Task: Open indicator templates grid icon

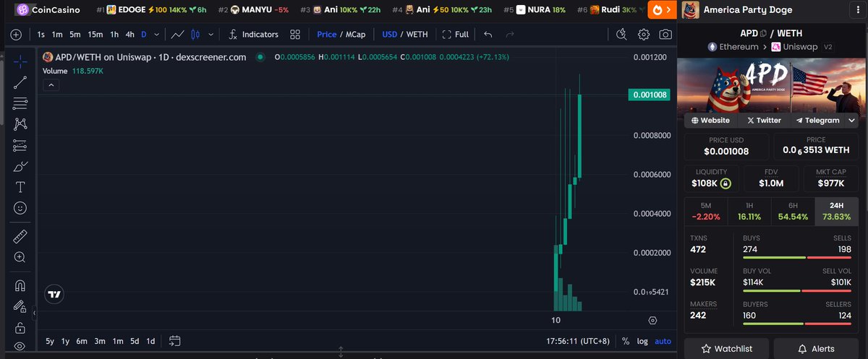Action: 295,34
